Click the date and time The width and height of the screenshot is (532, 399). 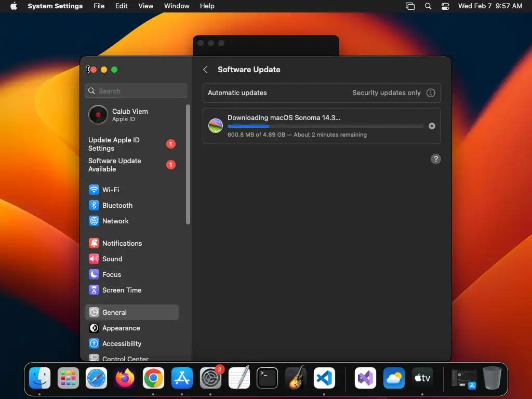click(490, 6)
